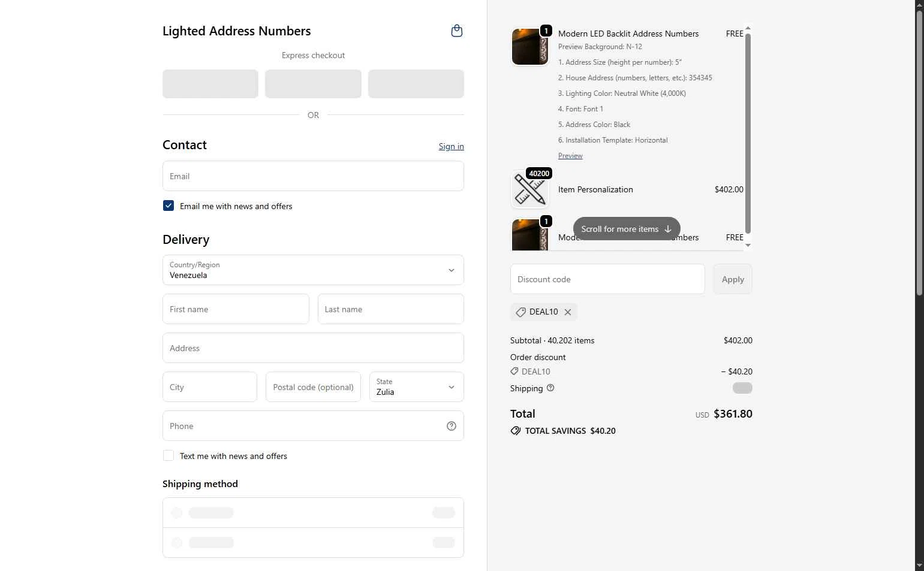Viewport: 924px width, 571px height.
Task: Click the Subtotal · 40,202 items text
Action: click(x=552, y=340)
